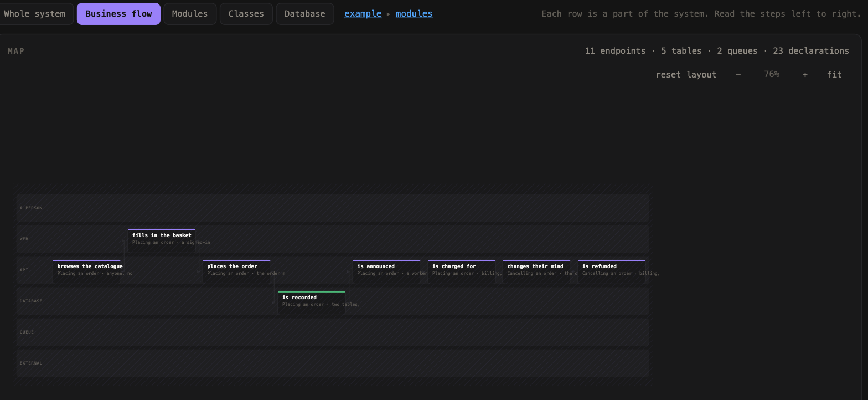The height and width of the screenshot is (400, 868).
Task: Follow the modules breadcrumb link
Action: (x=414, y=14)
